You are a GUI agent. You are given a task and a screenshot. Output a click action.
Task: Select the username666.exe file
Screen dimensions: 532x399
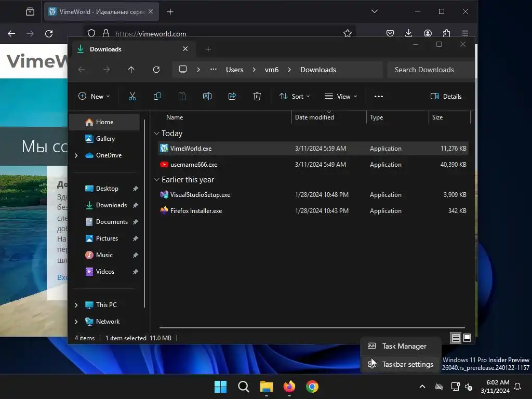pos(313,165)
